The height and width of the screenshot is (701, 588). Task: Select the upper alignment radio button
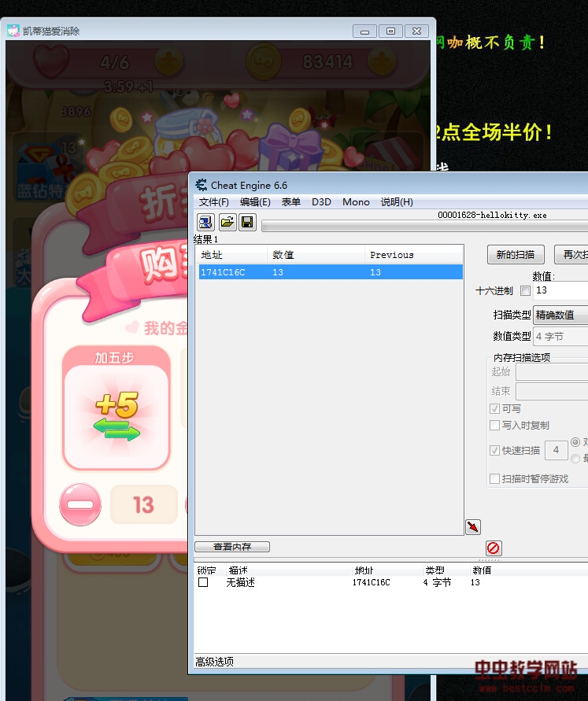pyautogui.click(x=575, y=442)
